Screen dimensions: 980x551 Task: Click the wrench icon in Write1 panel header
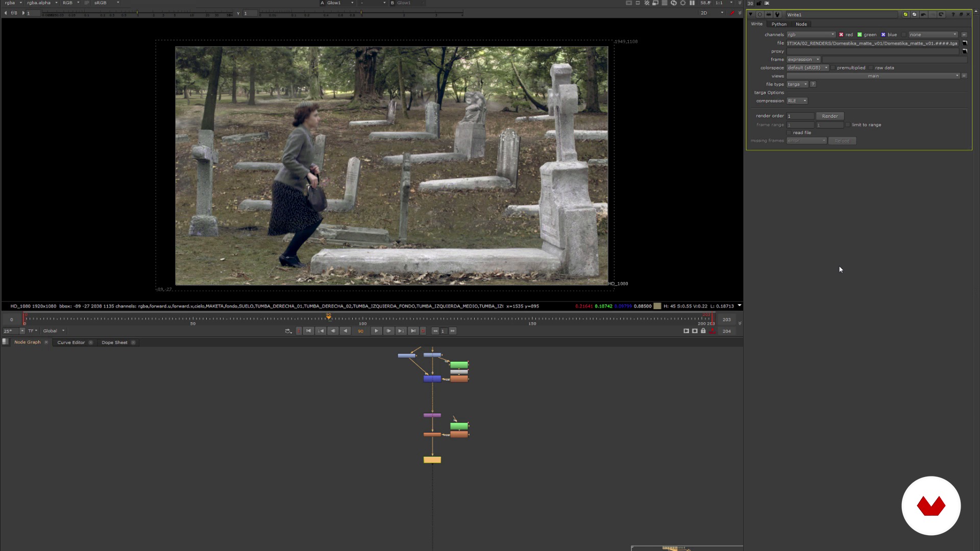[x=777, y=14]
